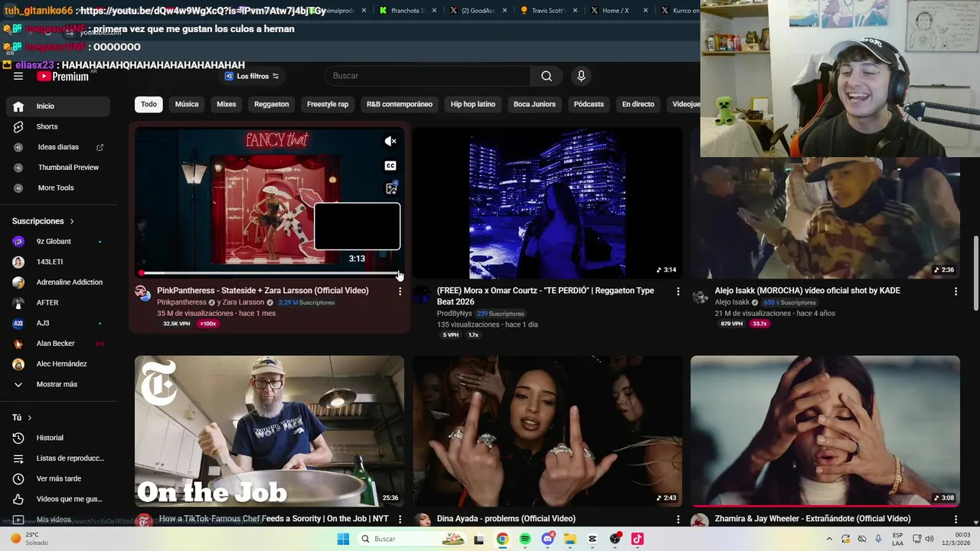Open the Shorts sidebar icon
Screen dimensions: 980x551
pyautogui.click(x=18, y=126)
